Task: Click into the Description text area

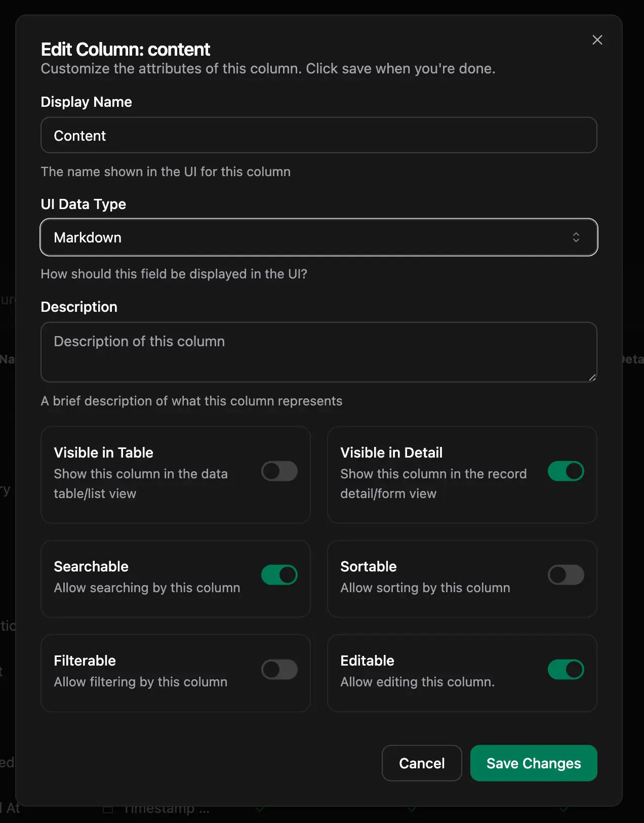Action: click(318, 352)
